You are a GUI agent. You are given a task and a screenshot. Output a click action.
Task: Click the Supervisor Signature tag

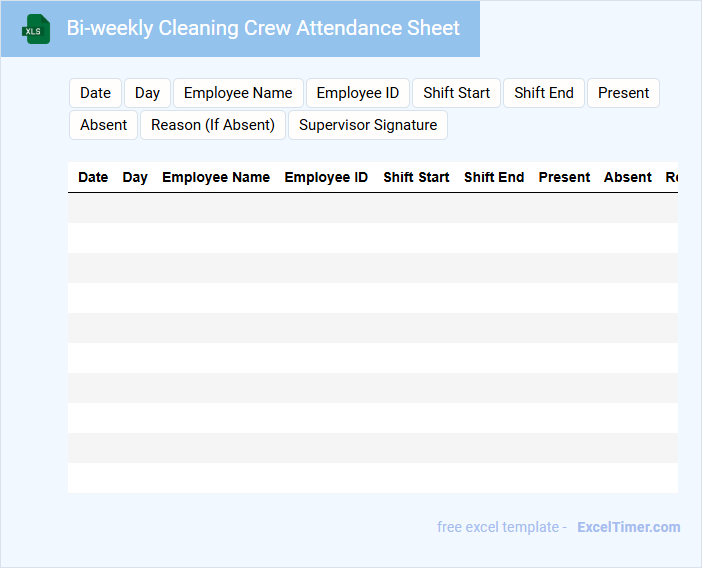click(x=368, y=125)
